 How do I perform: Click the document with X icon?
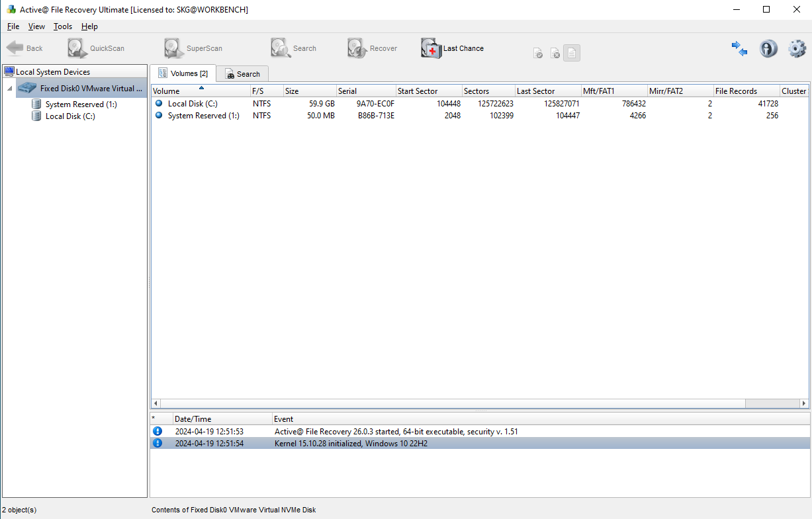pyautogui.click(x=555, y=53)
